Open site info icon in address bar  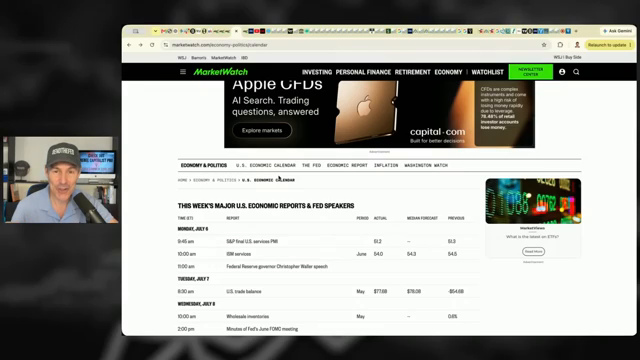coord(166,45)
